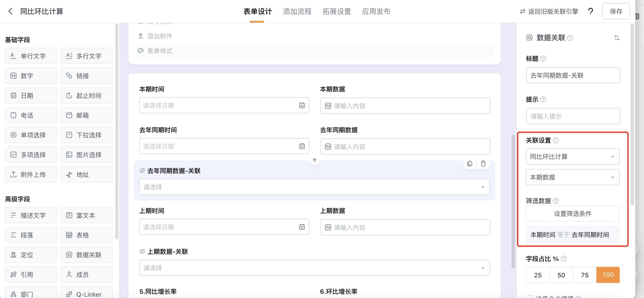Click 返回旧版关联引擎 link
The width and height of the screenshot is (644, 298).
pos(549,11)
